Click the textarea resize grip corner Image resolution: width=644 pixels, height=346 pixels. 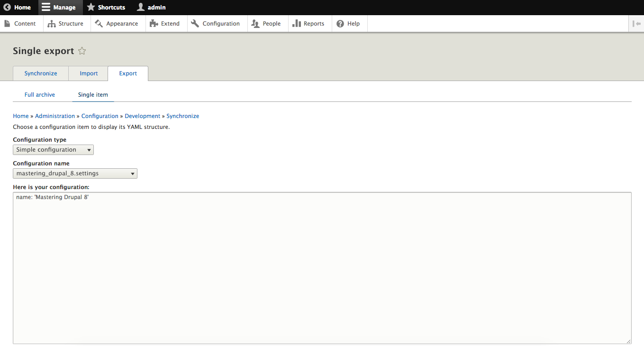pos(628,341)
